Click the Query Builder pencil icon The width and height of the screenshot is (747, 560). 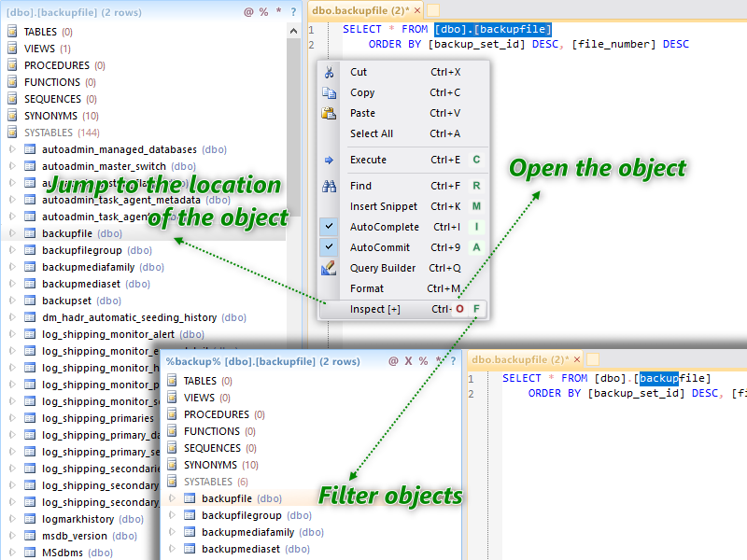pos(329,268)
